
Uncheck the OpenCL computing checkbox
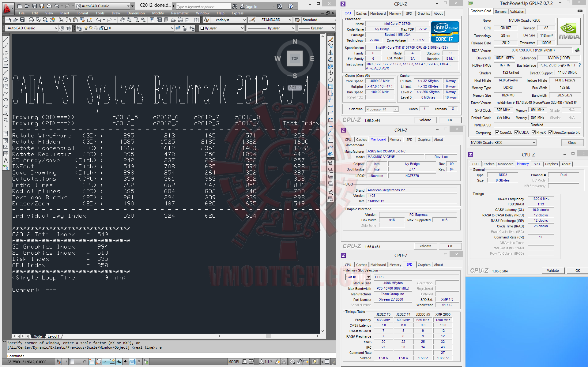pyautogui.click(x=497, y=133)
